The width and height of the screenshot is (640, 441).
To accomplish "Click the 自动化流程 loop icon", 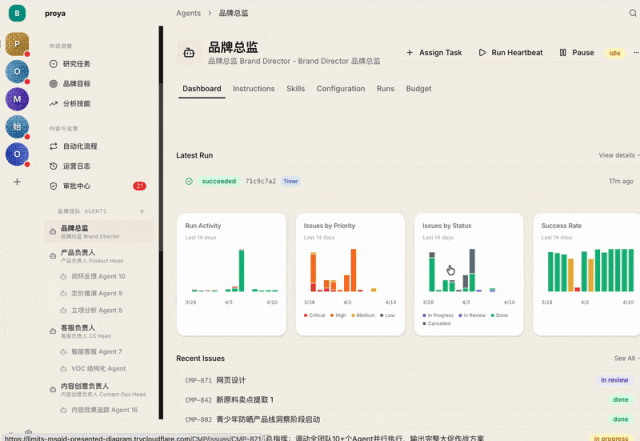I will (x=53, y=146).
